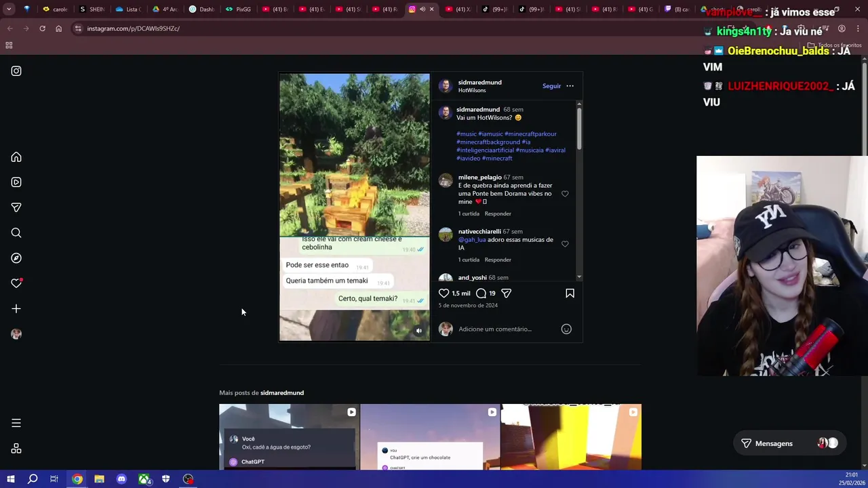Open Notifications heart in sidebar

[x=16, y=283]
